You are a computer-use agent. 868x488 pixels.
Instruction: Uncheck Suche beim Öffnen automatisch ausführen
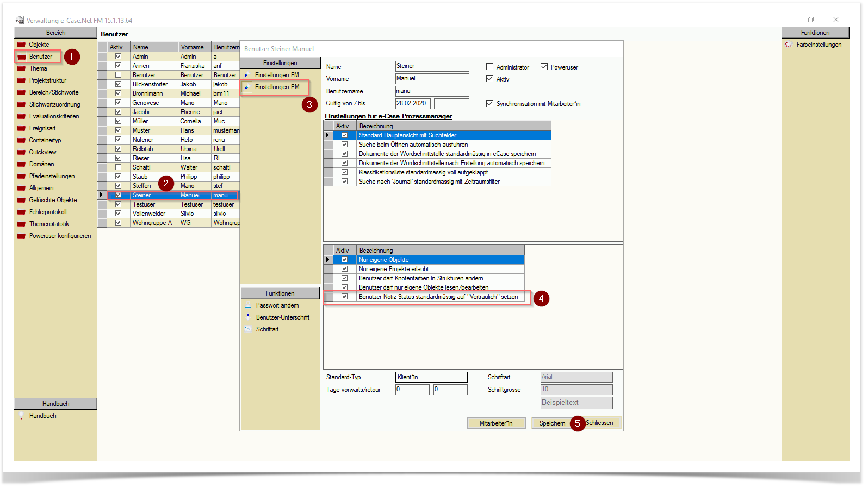[x=344, y=145]
